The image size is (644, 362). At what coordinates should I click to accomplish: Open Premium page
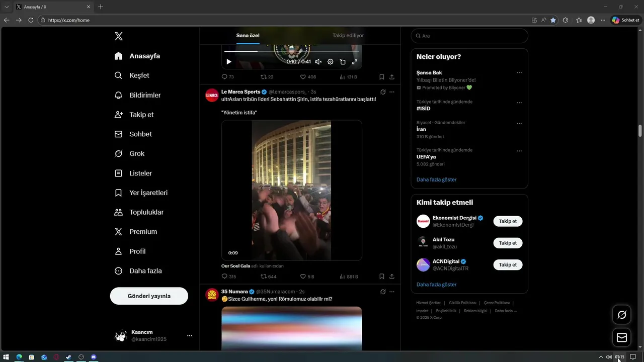point(136,232)
